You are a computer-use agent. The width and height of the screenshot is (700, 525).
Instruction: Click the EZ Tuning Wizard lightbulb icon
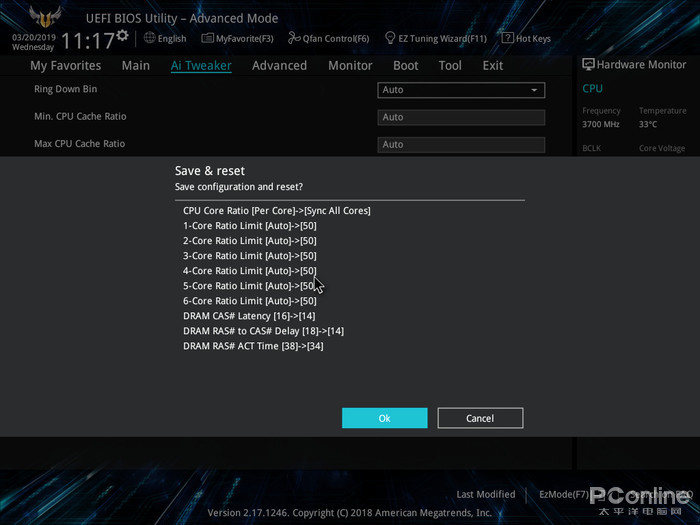coord(390,38)
